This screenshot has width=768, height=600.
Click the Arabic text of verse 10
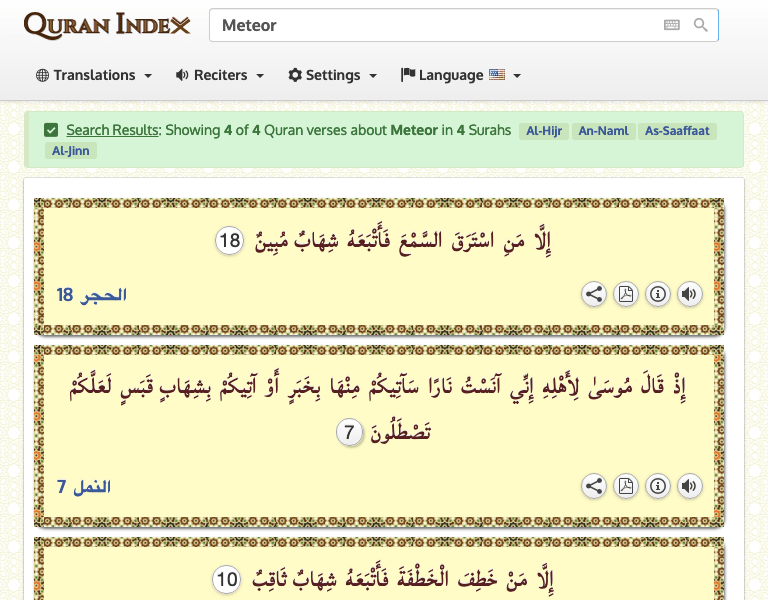click(x=403, y=579)
